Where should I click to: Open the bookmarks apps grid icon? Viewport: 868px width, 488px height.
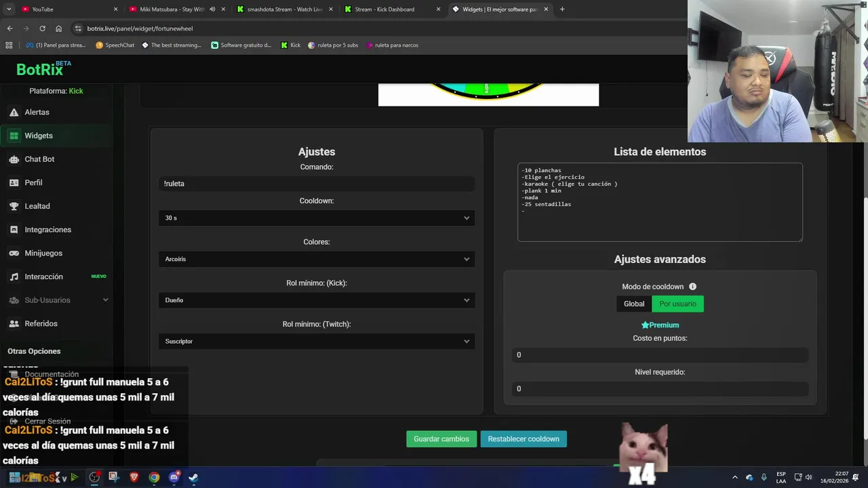tap(9, 45)
